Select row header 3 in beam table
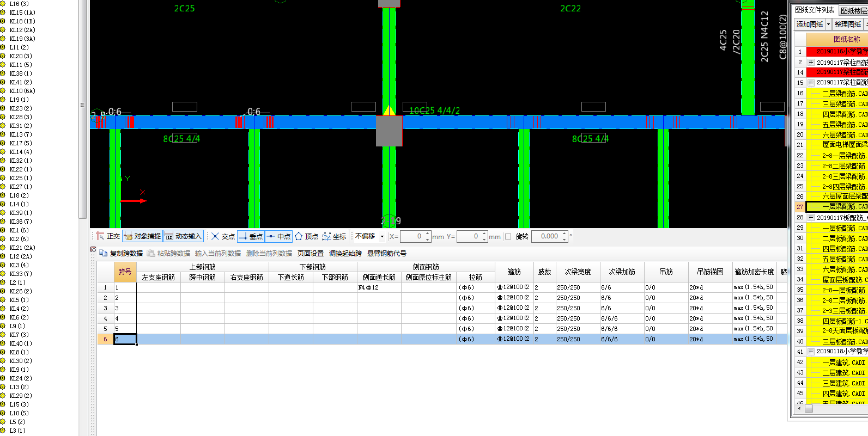 [x=105, y=308]
